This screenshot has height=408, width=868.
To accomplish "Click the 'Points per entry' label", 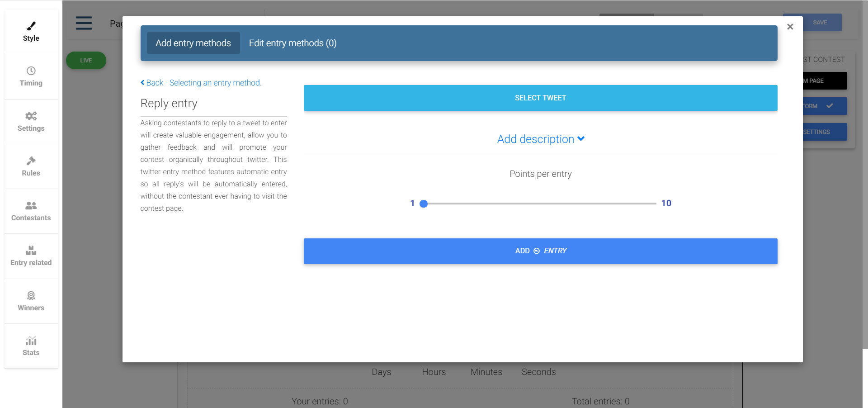I will point(540,174).
